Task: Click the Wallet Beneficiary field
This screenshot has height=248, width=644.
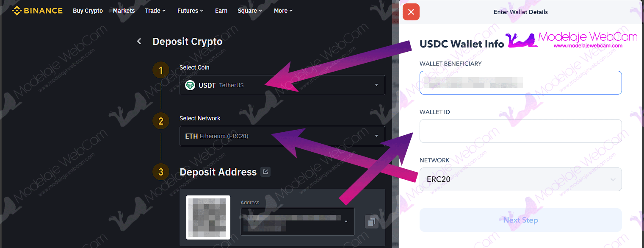Action: tap(520, 83)
